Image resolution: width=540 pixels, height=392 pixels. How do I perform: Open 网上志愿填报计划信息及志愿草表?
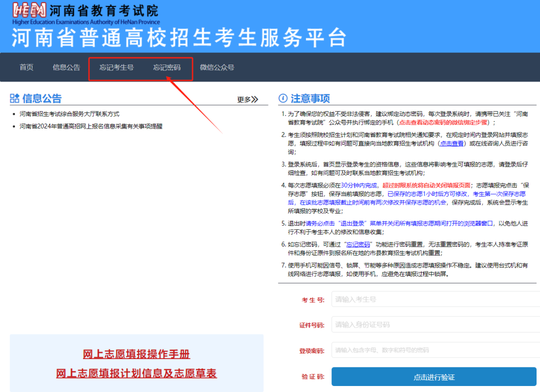pos(136,373)
